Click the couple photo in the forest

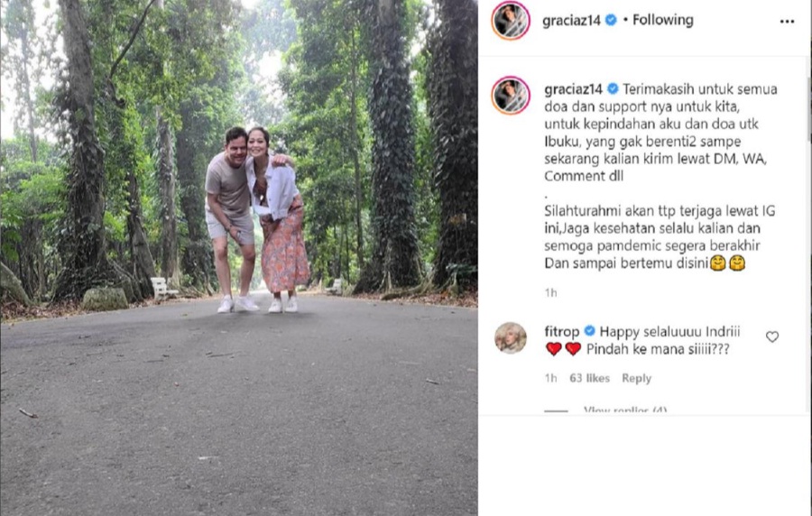click(x=239, y=258)
